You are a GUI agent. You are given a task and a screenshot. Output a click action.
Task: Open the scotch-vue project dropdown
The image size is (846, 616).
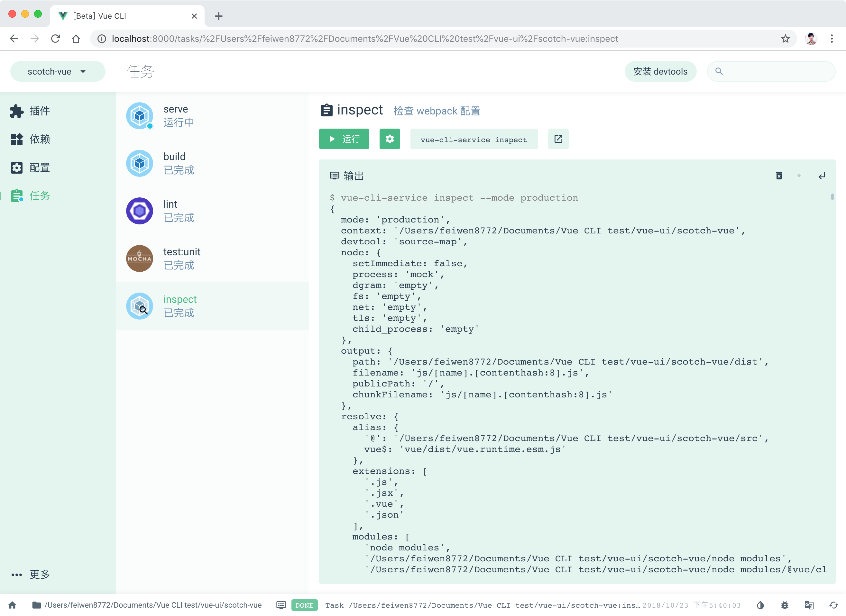(58, 71)
